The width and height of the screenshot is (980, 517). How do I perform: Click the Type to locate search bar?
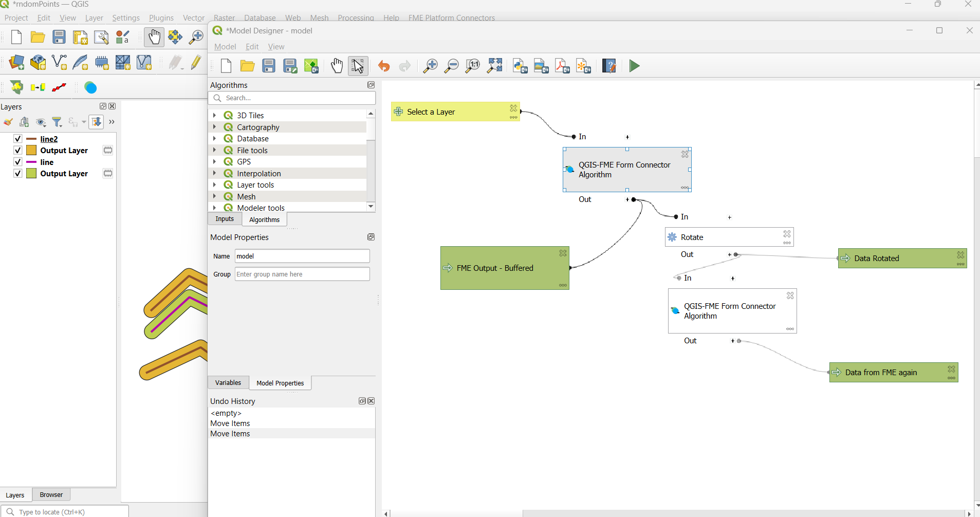65,512
